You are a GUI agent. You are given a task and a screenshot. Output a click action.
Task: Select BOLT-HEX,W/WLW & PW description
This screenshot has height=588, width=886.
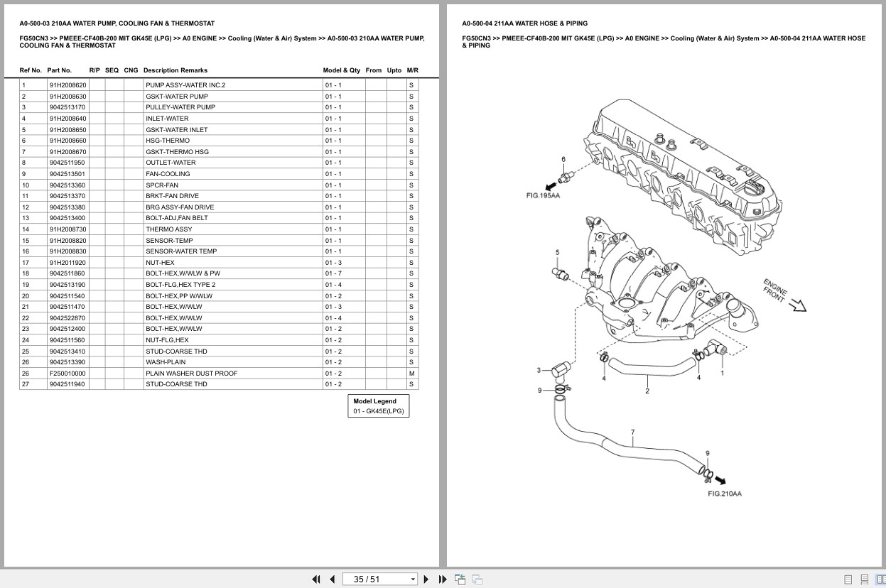183,273
